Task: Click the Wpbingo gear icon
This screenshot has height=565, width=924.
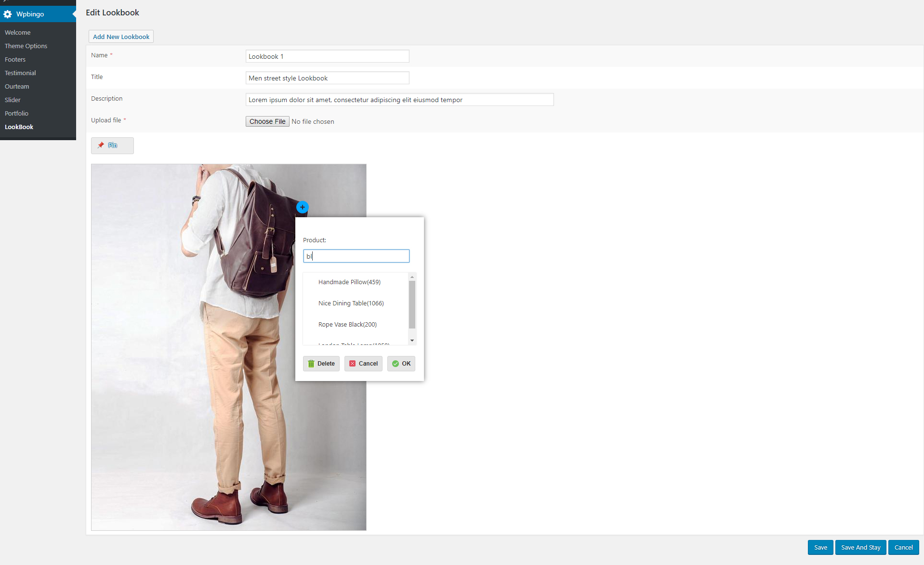Action: 8,14
